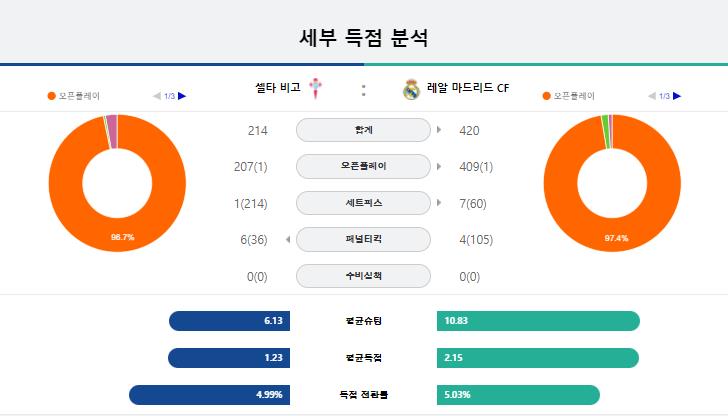Viewport: 728px width, 416px height.
Task: Click arrow right of 오픈플레이 pill
Action: 439,166
